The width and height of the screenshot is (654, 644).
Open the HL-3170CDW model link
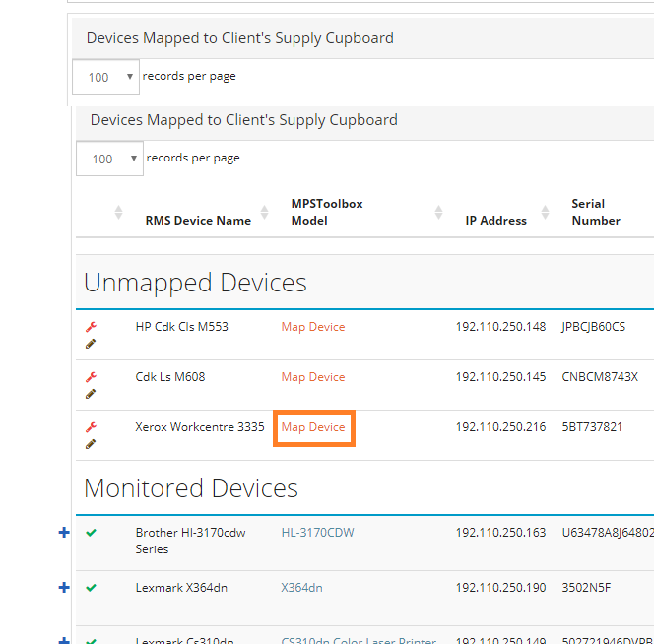(x=317, y=533)
